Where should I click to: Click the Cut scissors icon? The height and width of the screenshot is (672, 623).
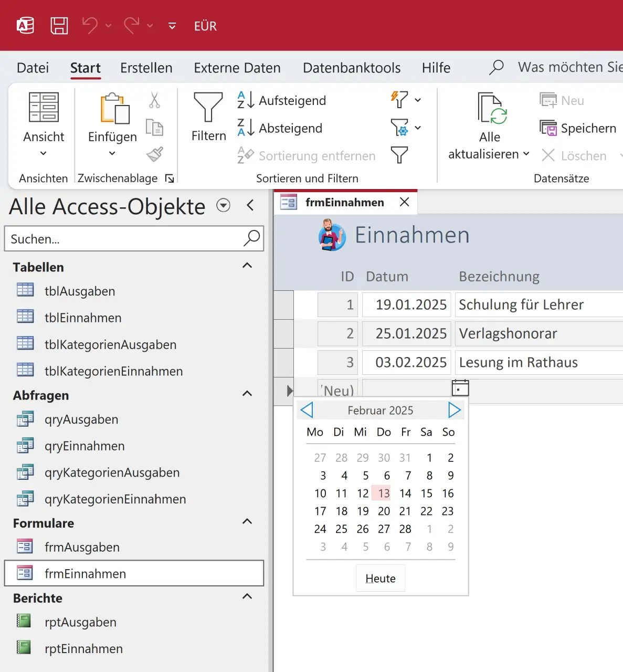154,100
